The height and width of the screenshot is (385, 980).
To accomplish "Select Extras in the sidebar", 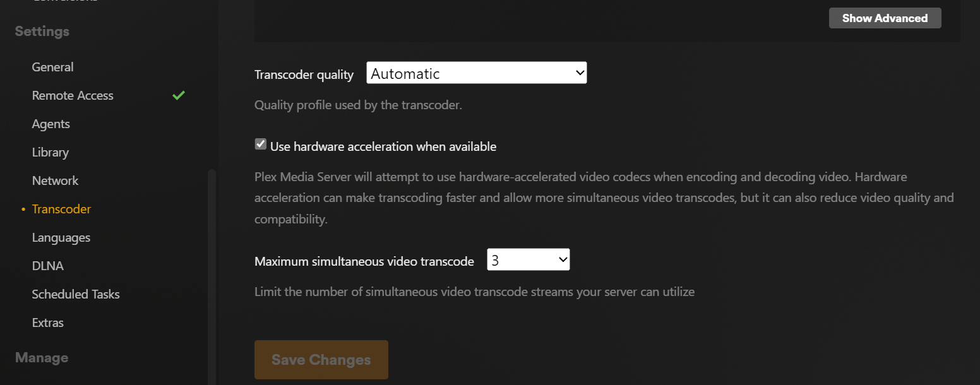I will (48, 323).
